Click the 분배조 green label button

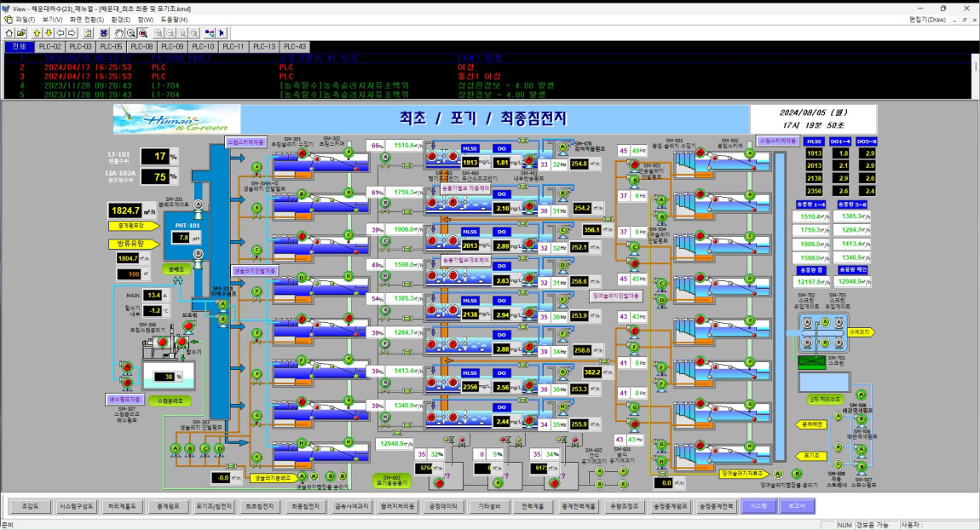[176, 268]
